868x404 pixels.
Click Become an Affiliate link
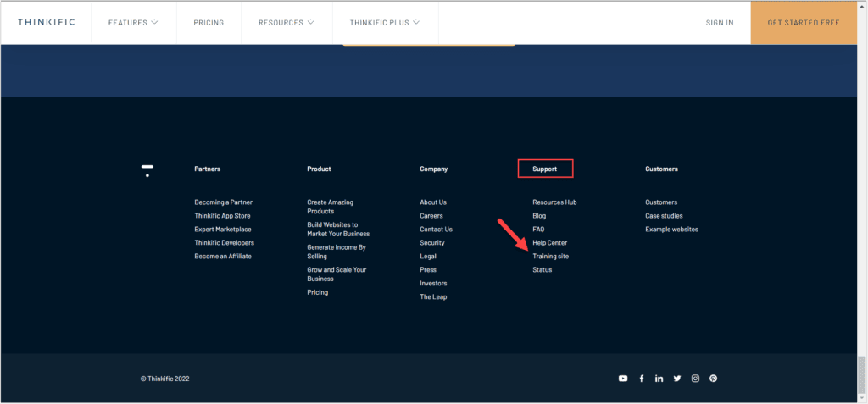pos(223,257)
